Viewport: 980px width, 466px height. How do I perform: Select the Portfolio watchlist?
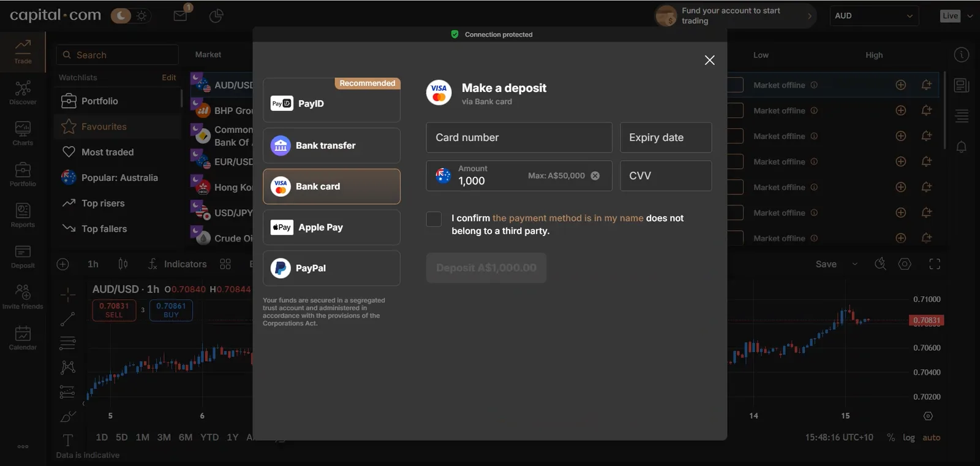tap(118, 101)
